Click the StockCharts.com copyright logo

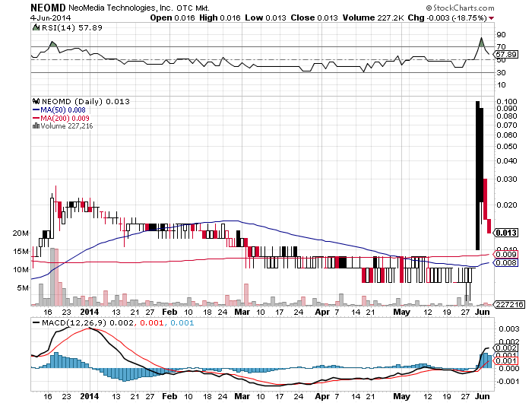(460, 8)
